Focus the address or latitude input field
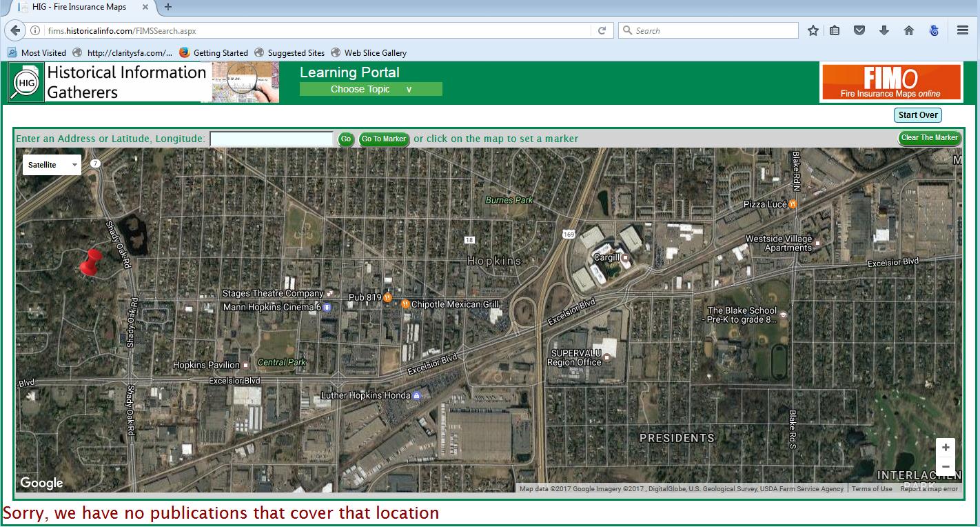This screenshot has width=980, height=527. 272,139
